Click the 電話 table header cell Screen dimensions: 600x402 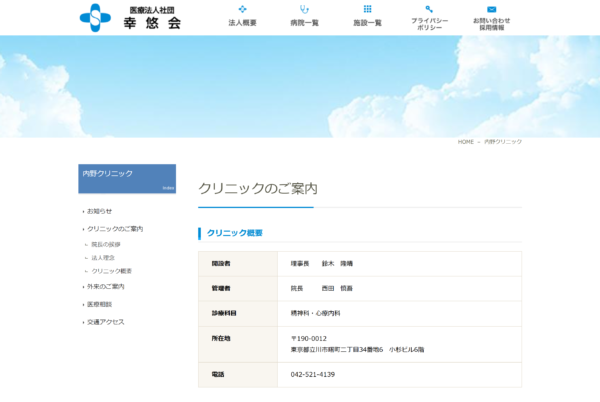[238, 375]
